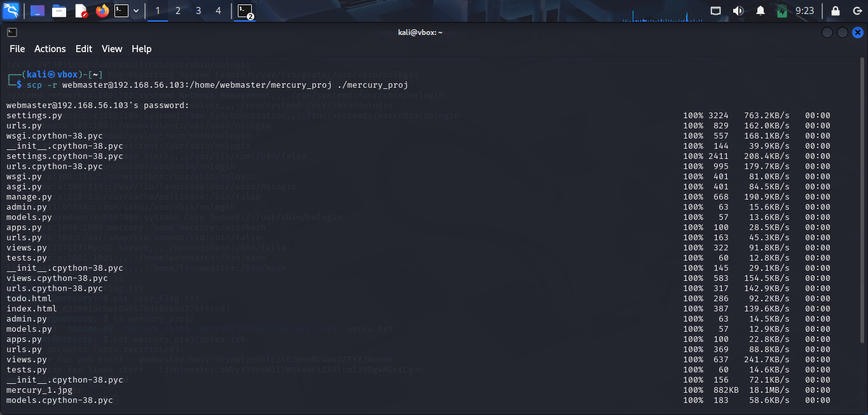Open the file manager from the panel
This screenshot has width=868, height=415.
pyautogui.click(x=59, y=11)
